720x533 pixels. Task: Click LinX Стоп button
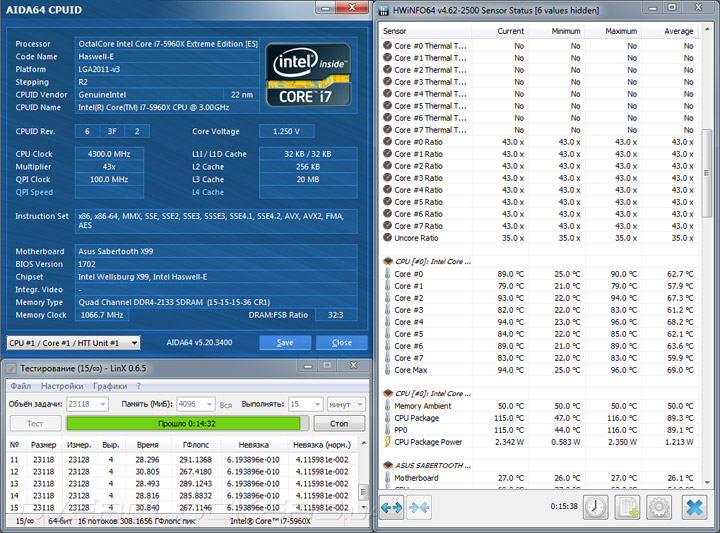pos(339,424)
